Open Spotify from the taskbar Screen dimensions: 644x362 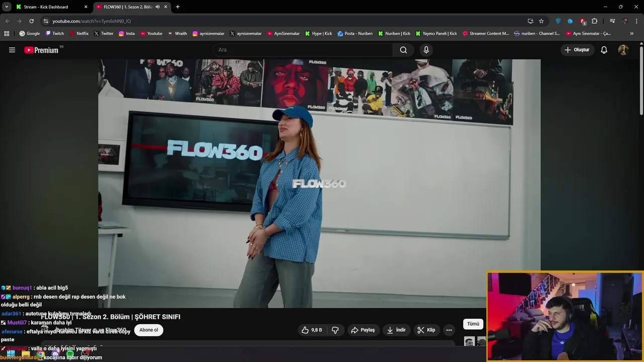click(x=70, y=354)
